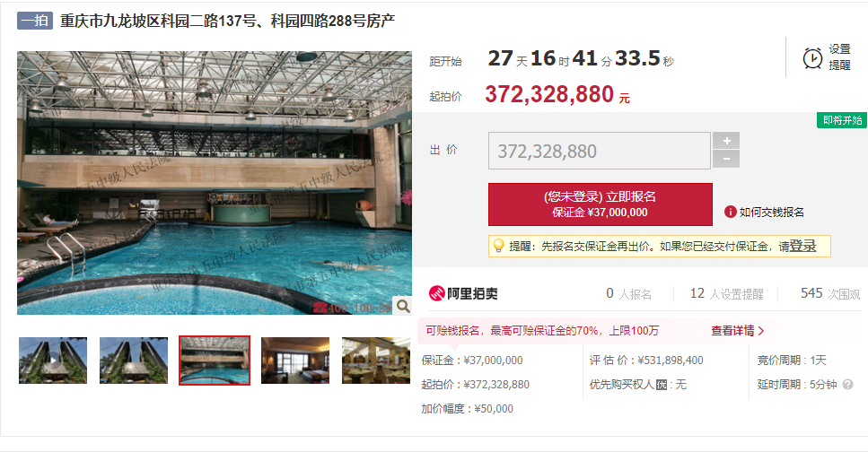Open the 登录 link in reminder
Screen dimensions: 868x452
tap(802, 247)
